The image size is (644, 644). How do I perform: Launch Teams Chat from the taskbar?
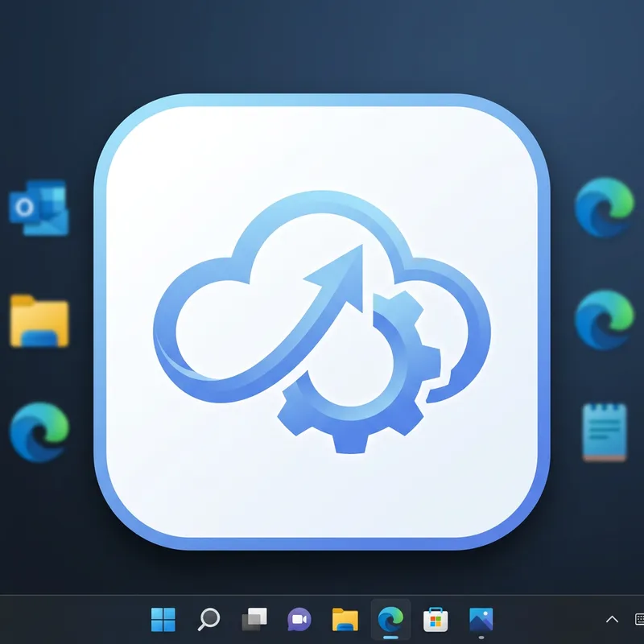click(x=299, y=619)
